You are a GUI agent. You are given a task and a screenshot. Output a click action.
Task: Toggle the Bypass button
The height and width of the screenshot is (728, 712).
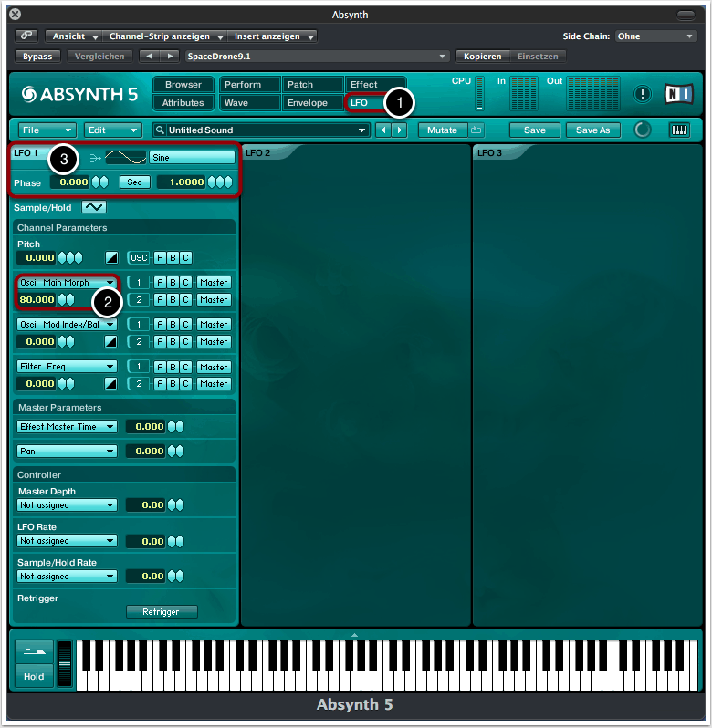[x=38, y=57]
